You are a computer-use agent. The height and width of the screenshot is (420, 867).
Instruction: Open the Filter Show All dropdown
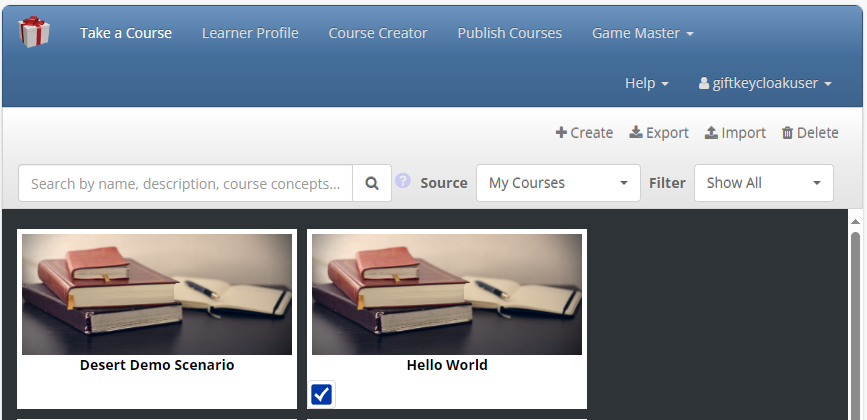click(x=764, y=183)
